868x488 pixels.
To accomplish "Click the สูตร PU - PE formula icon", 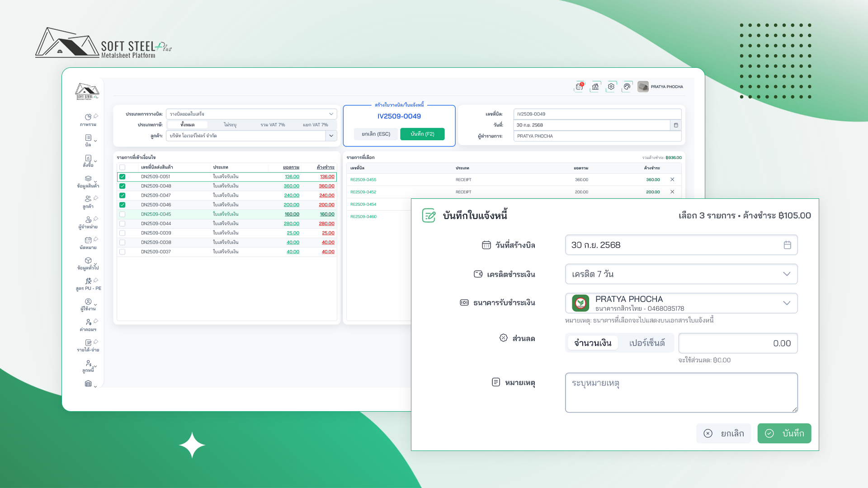I will tap(88, 282).
